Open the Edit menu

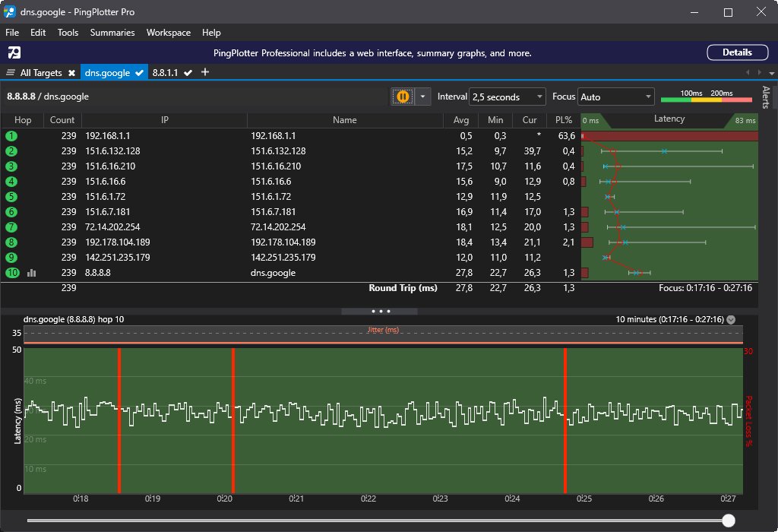pyautogui.click(x=38, y=33)
